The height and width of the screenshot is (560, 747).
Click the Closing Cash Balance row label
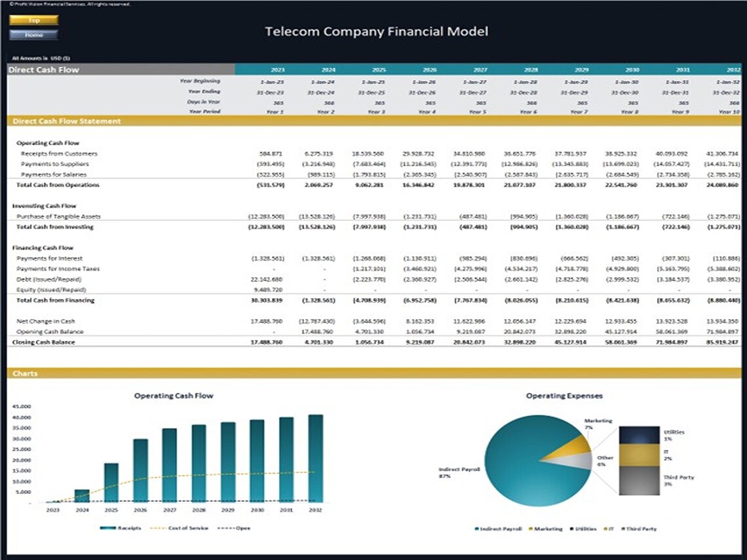tap(44, 341)
